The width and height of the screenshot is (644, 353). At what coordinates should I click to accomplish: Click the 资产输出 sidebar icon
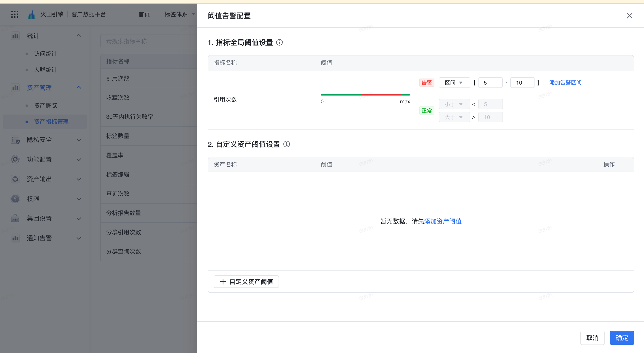click(15, 179)
